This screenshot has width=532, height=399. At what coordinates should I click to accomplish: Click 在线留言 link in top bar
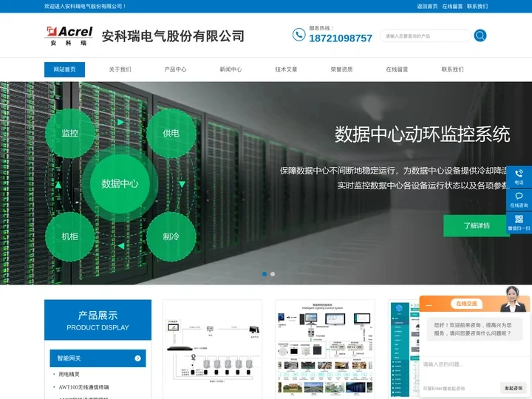pos(452,6)
